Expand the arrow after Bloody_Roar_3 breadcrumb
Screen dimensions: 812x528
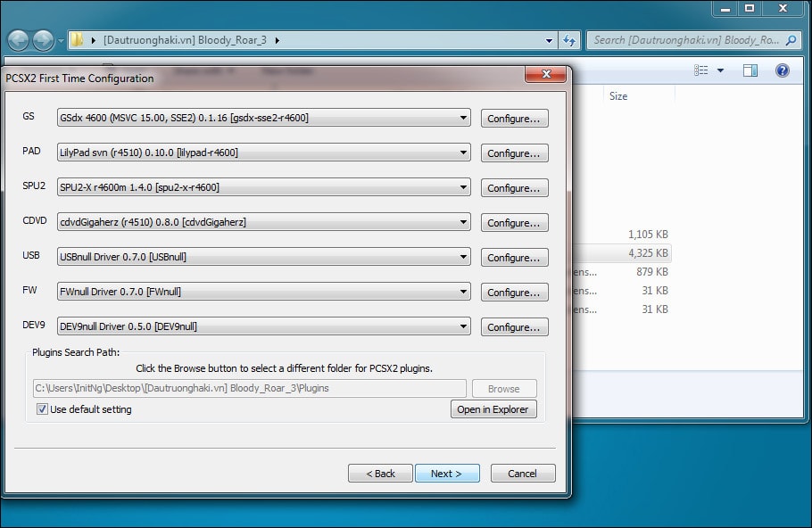278,40
